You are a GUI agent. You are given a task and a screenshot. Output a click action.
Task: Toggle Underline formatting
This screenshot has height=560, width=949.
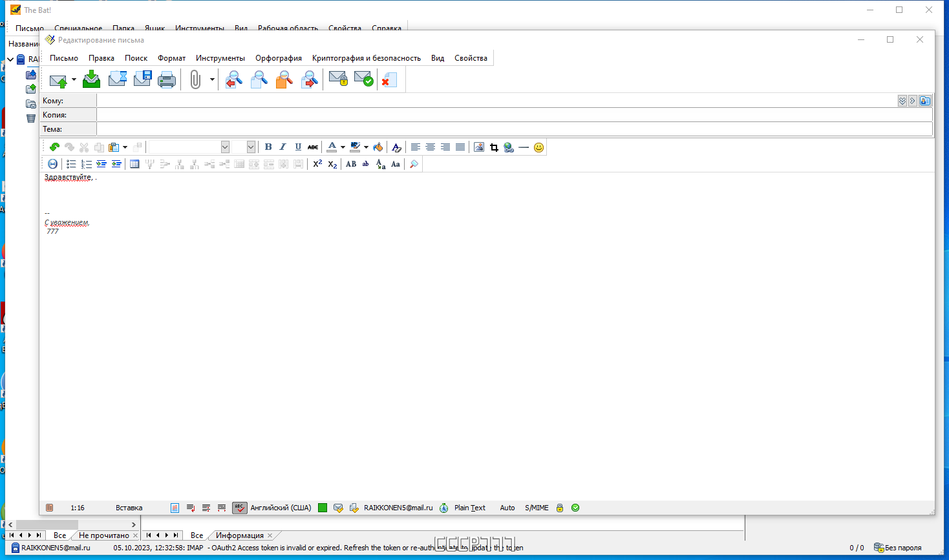tap(298, 147)
